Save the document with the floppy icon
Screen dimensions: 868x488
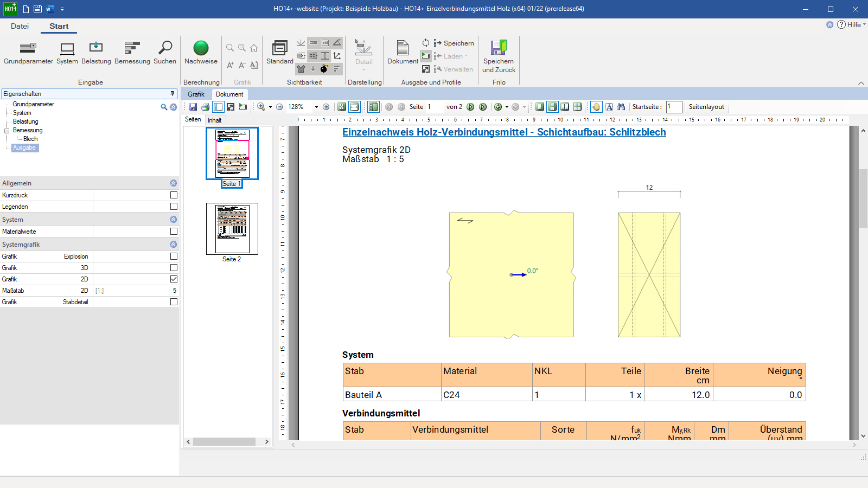pos(193,107)
